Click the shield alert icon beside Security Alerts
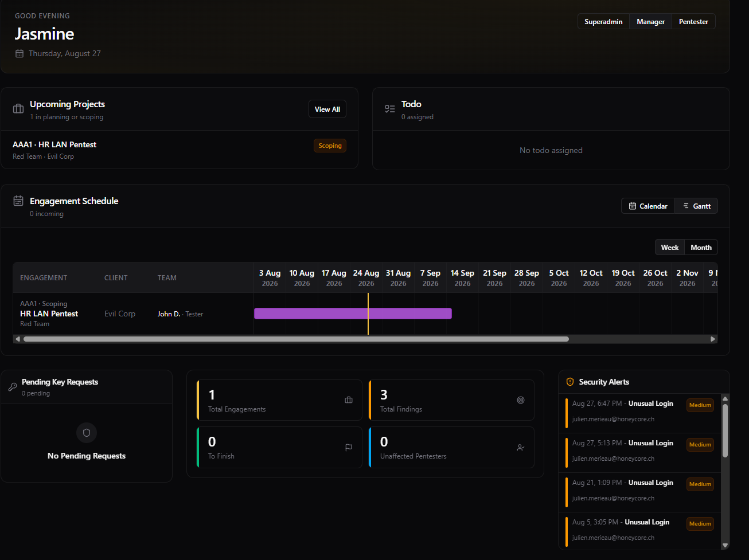The image size is (749, 560). 570,382
